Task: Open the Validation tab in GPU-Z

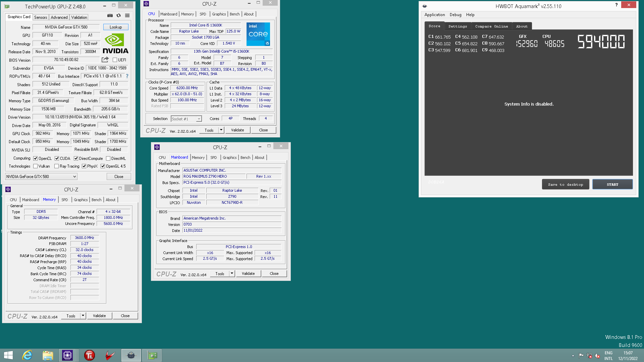Action: (79, 17)
